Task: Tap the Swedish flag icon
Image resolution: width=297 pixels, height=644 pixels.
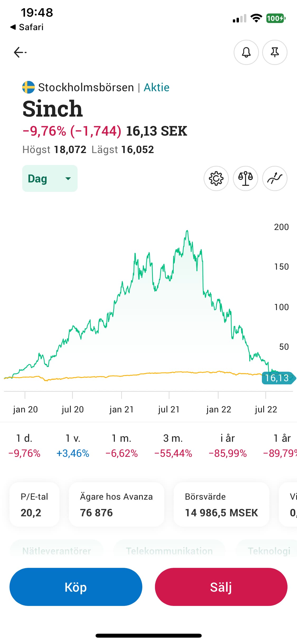Action: pos(29,87)
